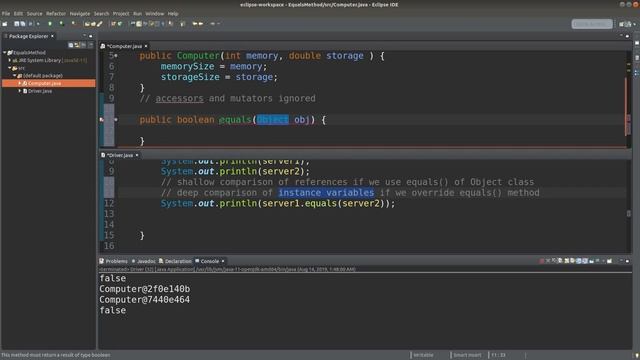Collapse the EqualsMethod project node
The image size is (640, 360).
coord(4,53)
